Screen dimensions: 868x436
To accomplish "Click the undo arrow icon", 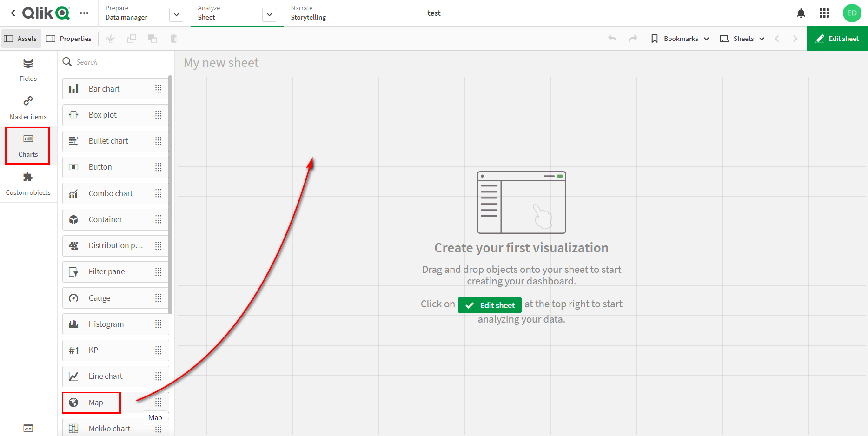I will 612,39.
